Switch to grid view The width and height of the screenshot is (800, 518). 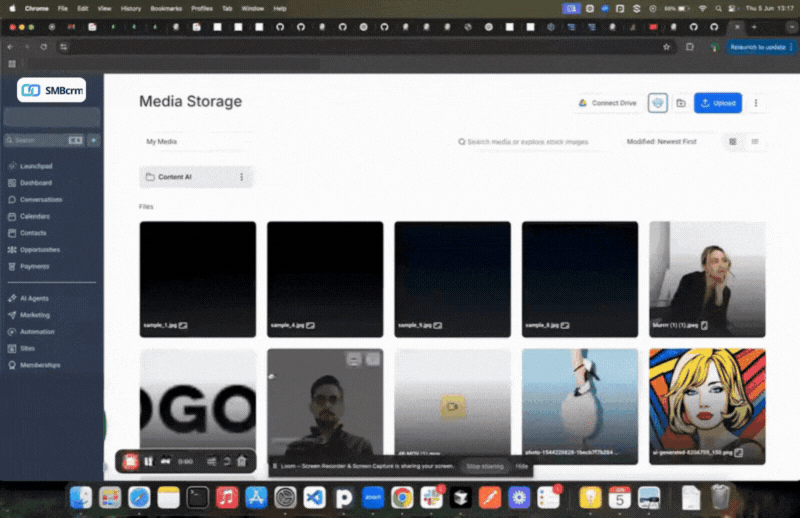tap(733, 141)
